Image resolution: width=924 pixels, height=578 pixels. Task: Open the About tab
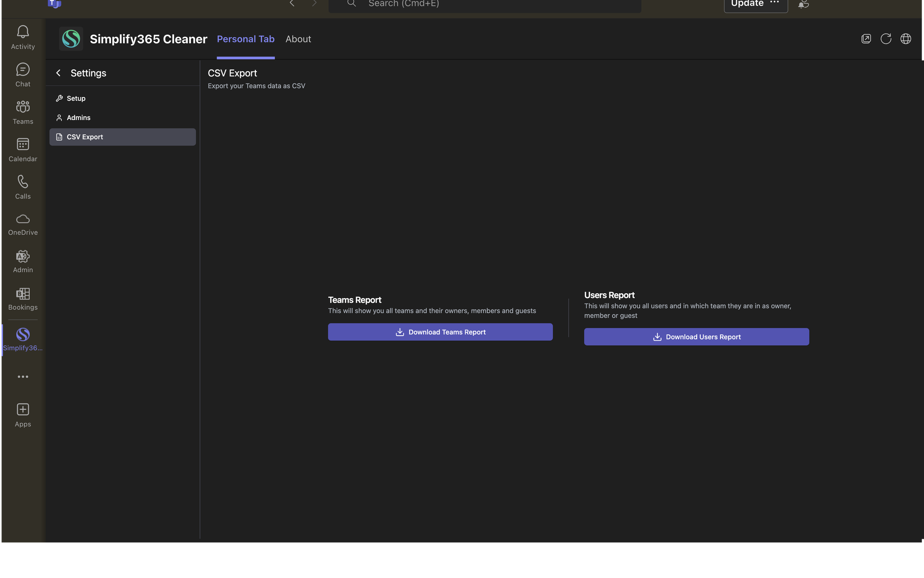pos(298,39)
